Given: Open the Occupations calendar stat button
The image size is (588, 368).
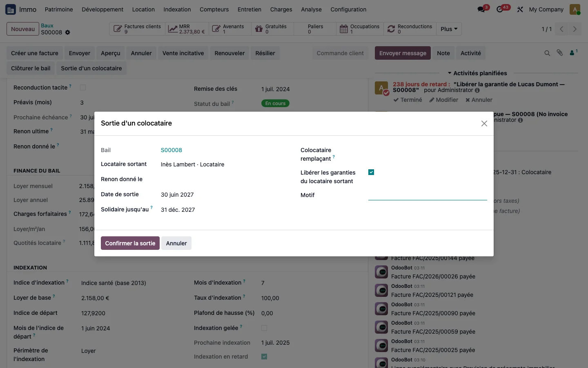Looking at the screenshot, I should (360, 29).
